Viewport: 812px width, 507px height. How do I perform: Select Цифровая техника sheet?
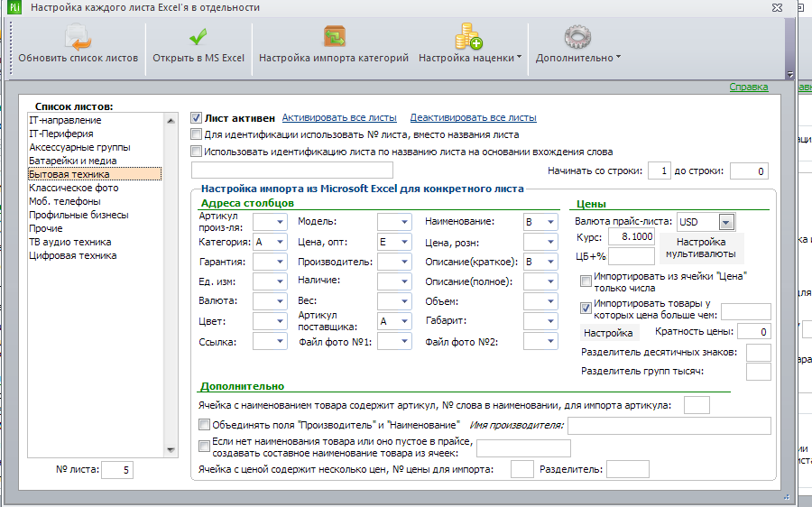coord(72,255)
